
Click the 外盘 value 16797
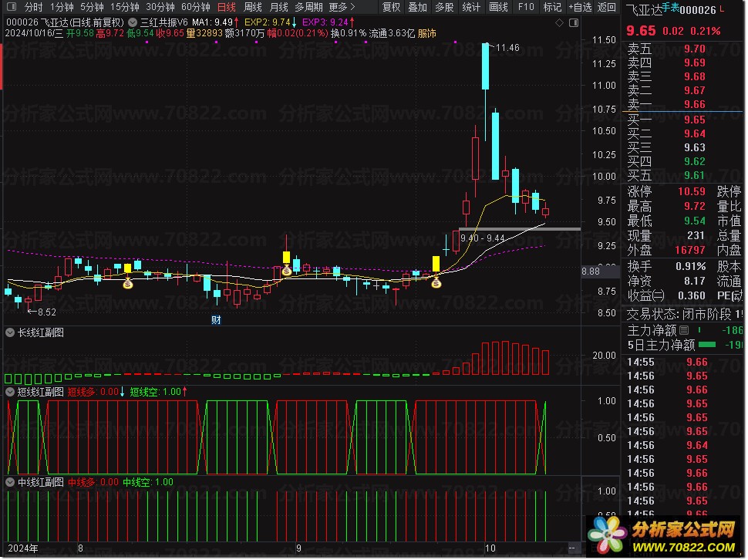[x=689, y=250]
